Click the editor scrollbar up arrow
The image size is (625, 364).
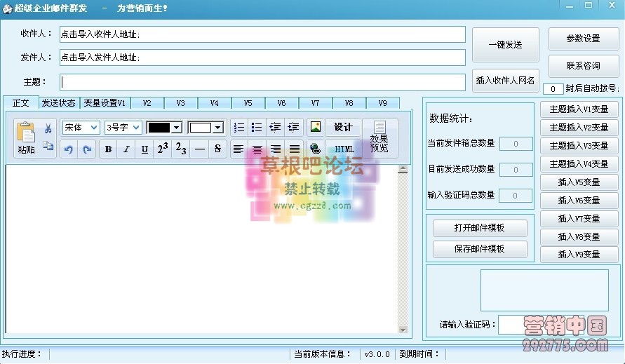click(403, 169)
